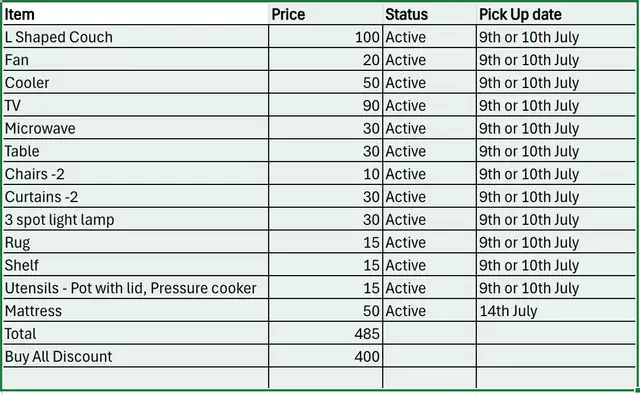Select the Microwave item cell
The height and width of the screenshot is (395, 640).
click(136, 128)
